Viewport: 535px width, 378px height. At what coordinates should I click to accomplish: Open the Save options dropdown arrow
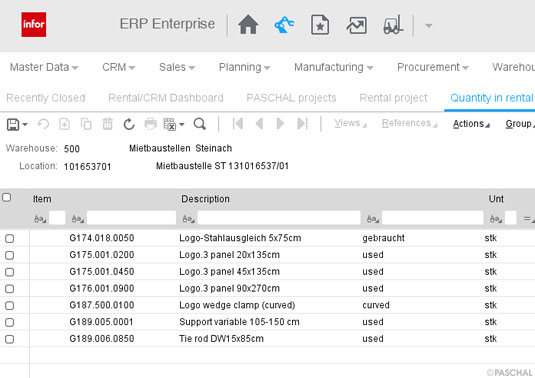(x=25, y=125)
